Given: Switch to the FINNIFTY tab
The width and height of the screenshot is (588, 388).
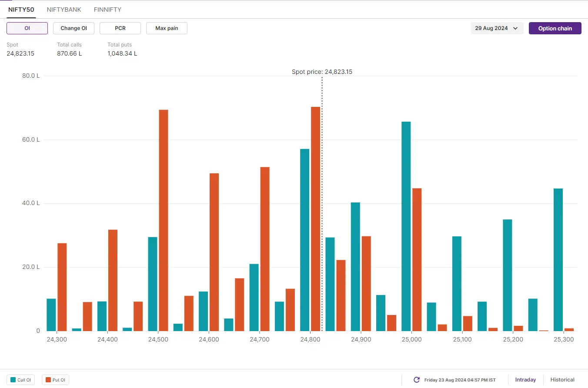Looking at the screenshot, I should 107,10.
